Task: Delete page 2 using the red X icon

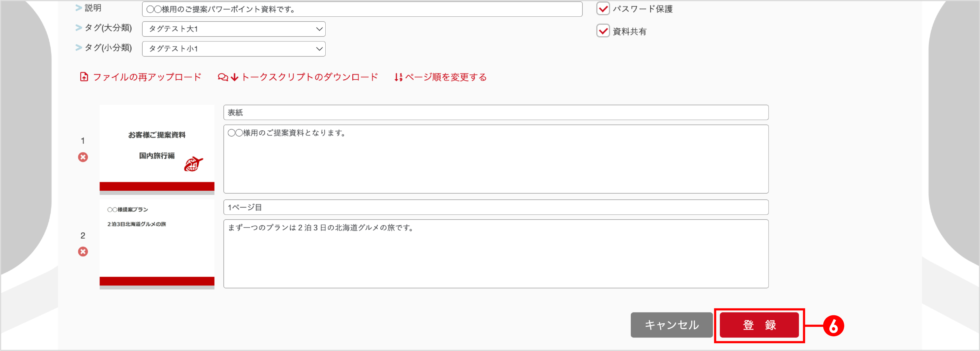Action: click(83, 252)
